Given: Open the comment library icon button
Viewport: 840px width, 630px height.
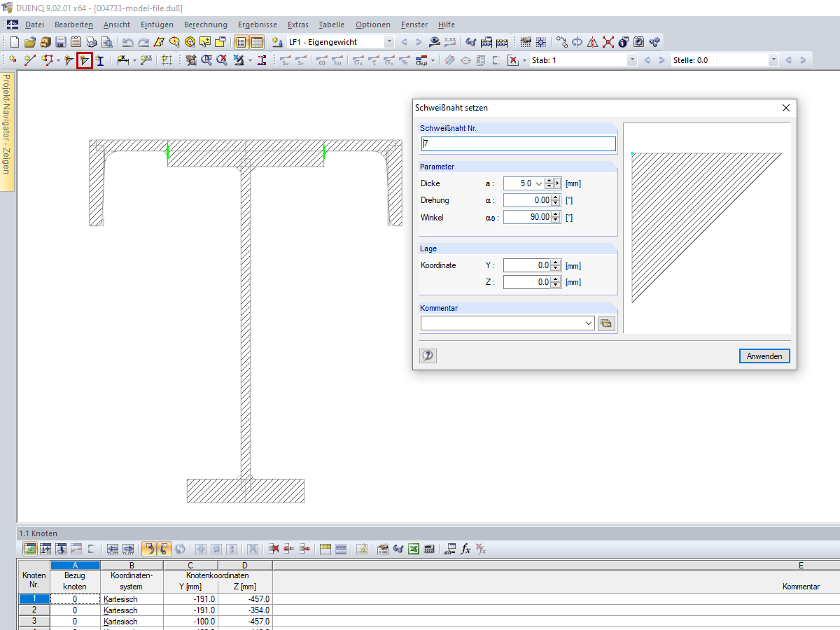Looking at the screenshot, I should point(605,323).
